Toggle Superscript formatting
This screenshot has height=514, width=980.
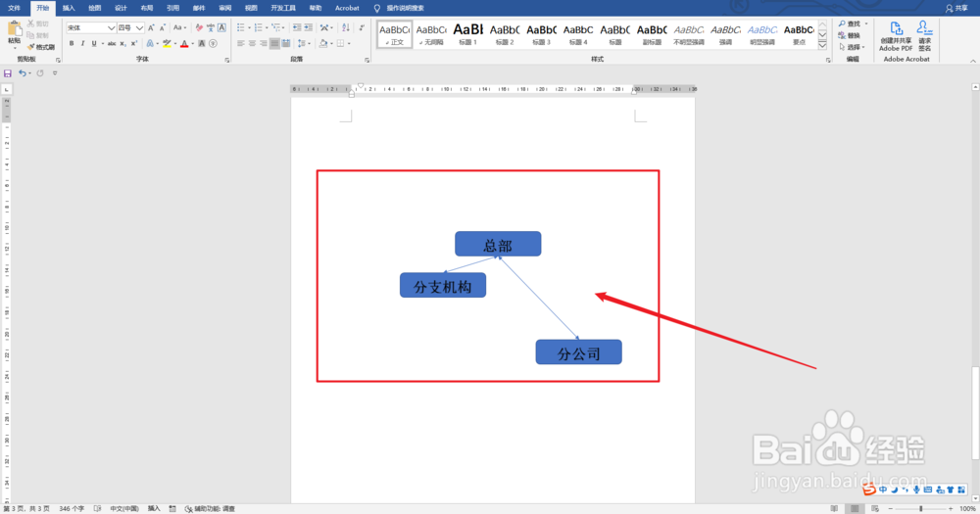(x=133, y=44)
